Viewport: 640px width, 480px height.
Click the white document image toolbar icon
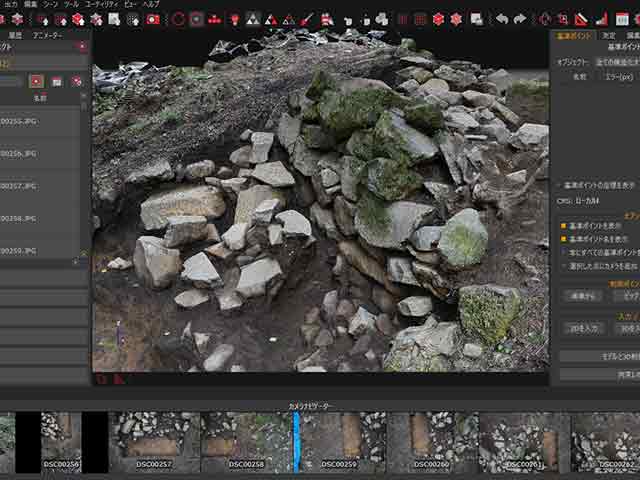(x=476, y=19)
